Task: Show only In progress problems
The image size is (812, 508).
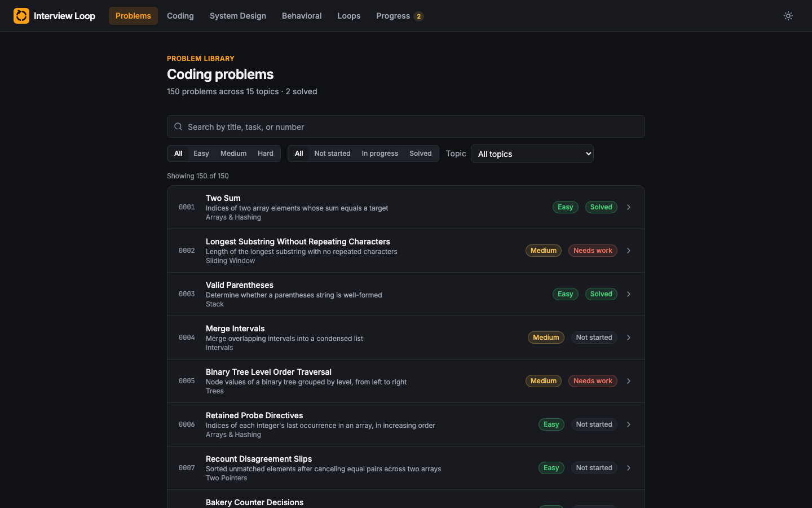Action: (380, 154)
